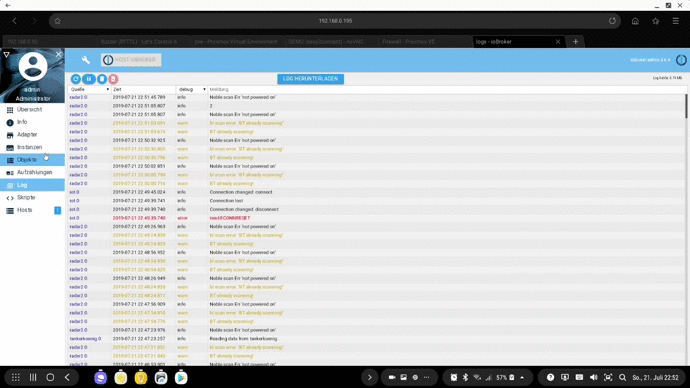Clear the log list with trash icon
Viewport: 690px width, 388px height.
[x=102, y=79]
